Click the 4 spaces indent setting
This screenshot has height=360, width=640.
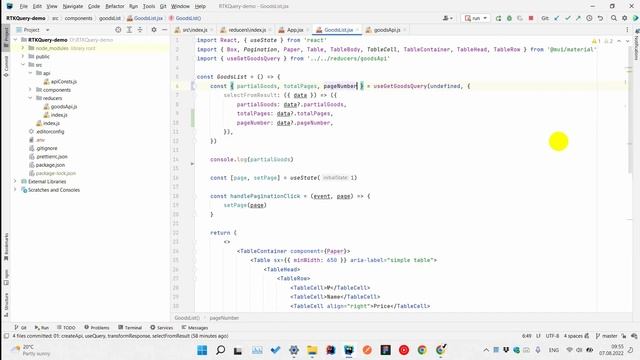pos(573,336)
